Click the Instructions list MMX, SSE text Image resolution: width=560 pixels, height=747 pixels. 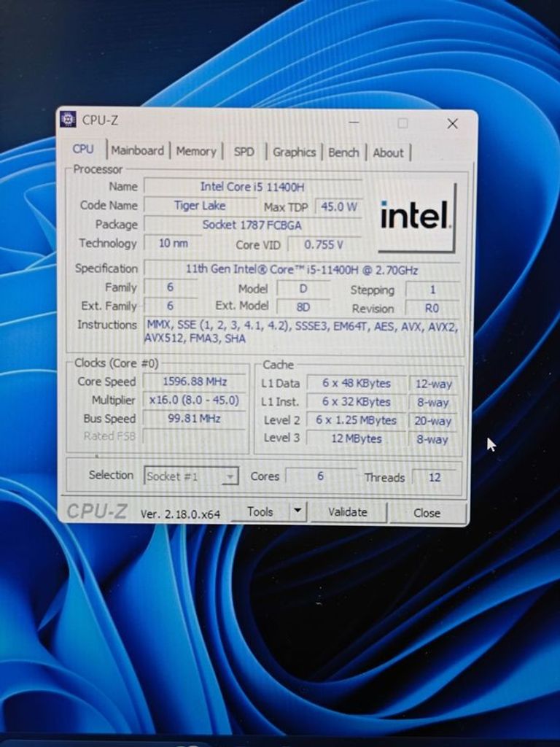(302, 332)
